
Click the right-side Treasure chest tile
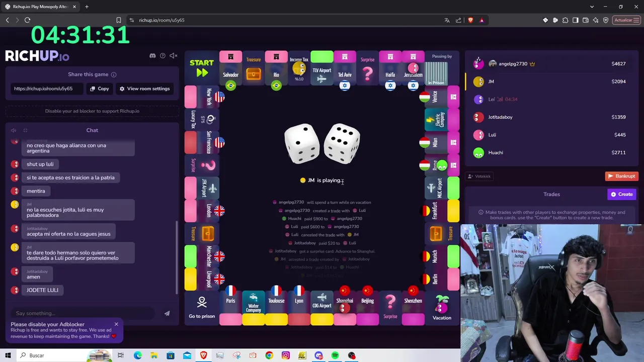click(442, 233)
